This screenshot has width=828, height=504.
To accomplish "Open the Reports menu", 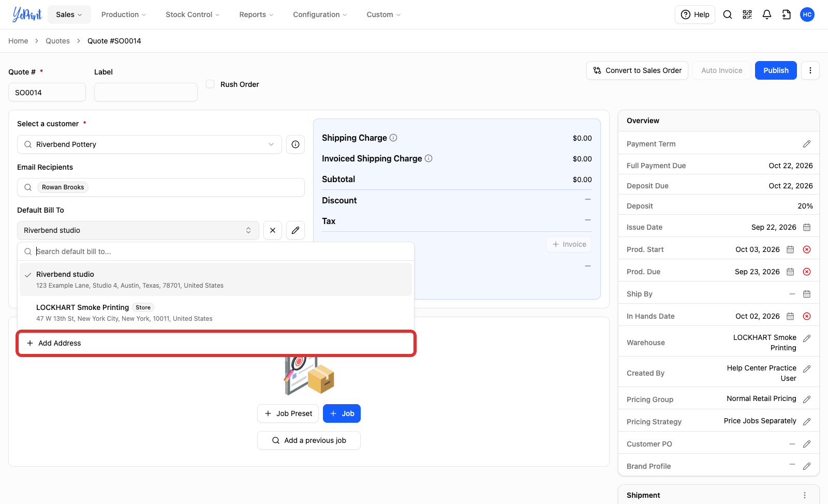I will point(256,14).
